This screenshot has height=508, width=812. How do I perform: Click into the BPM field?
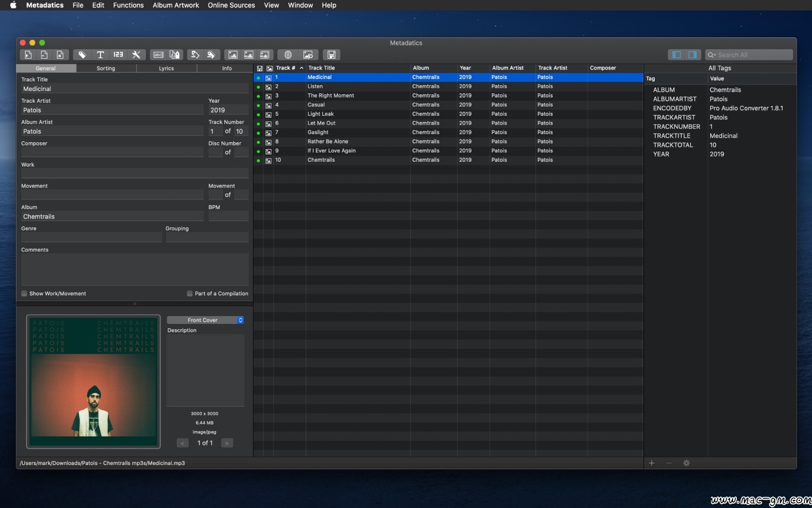point(229,216)
